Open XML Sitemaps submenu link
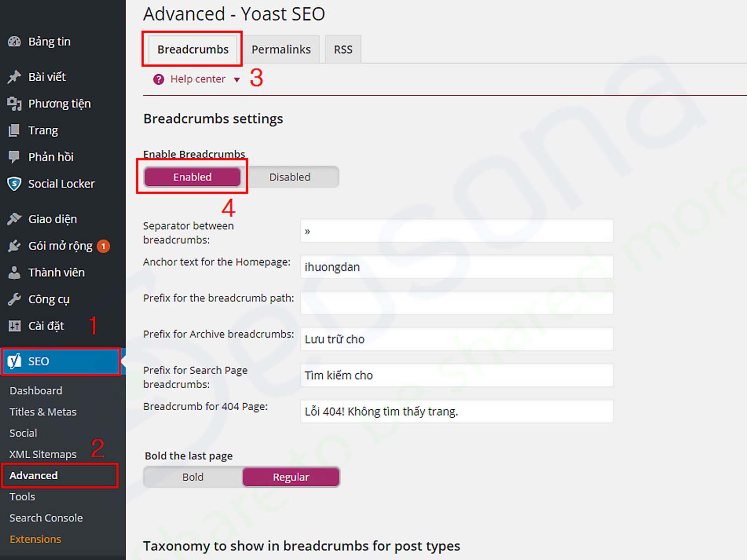 click(43, 454)
